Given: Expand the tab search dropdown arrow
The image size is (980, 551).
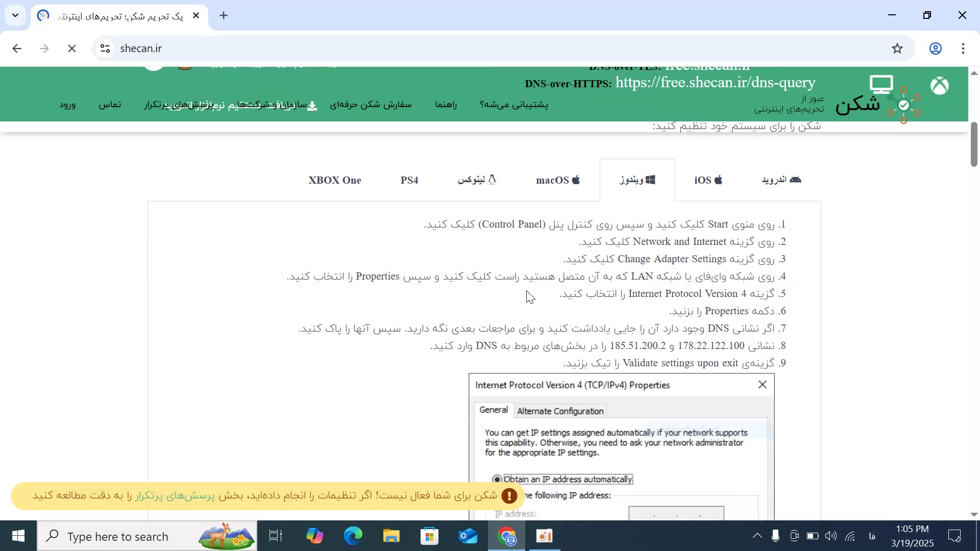Looking at the screenshot, I should (x=15, y=15).
